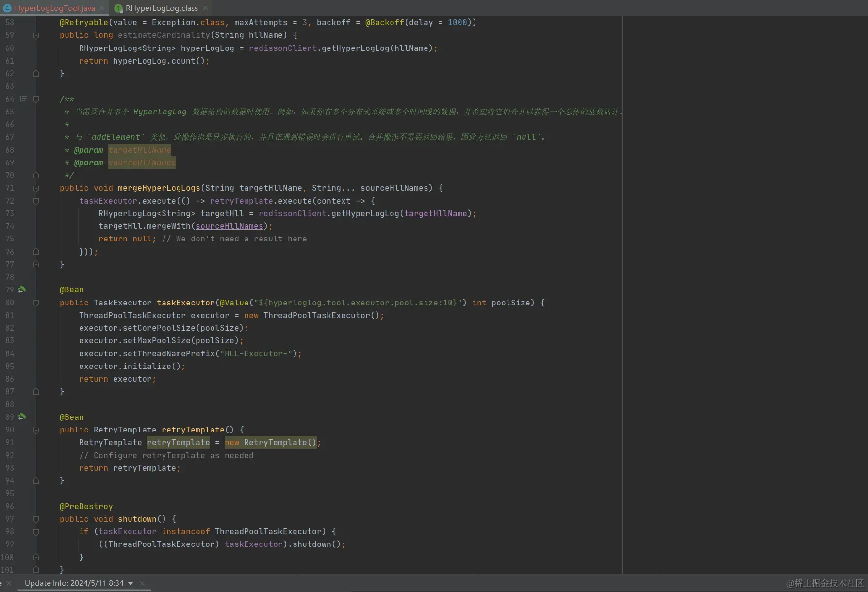868x592 pixels.
Task: Click line number 80 in the gutter
Action: point(10,303)
